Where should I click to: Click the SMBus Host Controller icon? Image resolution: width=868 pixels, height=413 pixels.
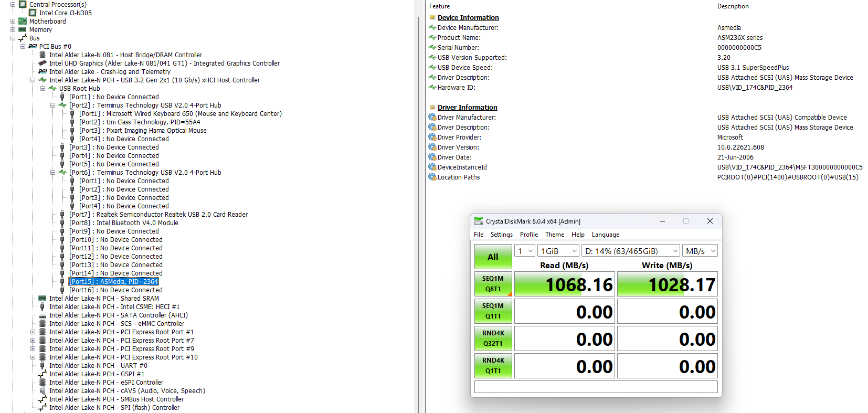43,399
